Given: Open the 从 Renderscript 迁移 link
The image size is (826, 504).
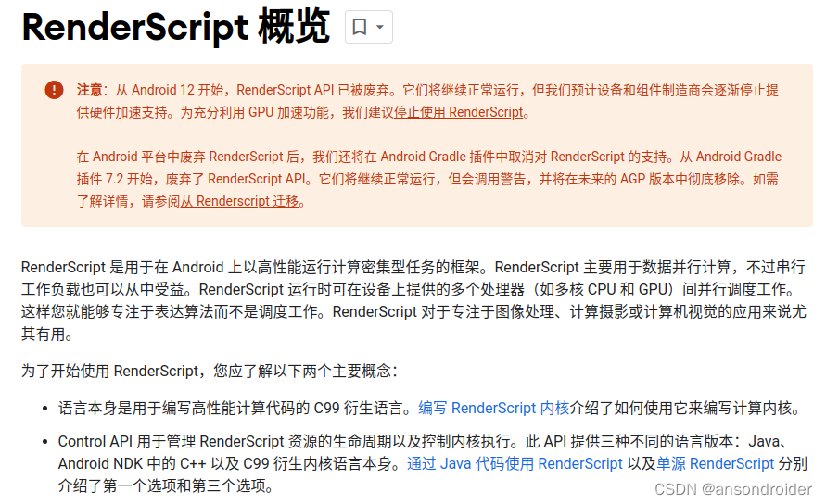Looking at the screenshot, I should pyautogui.click(x=240, y=201).
